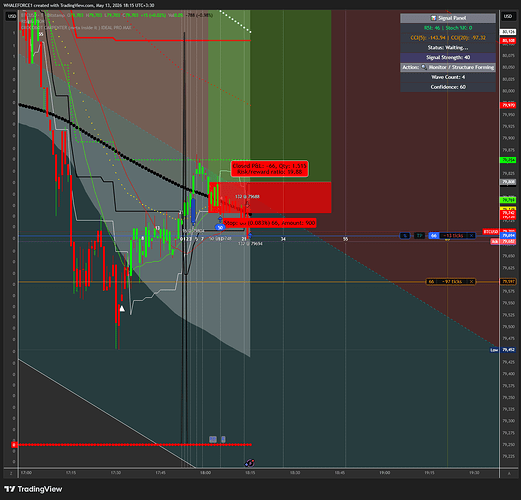
Task: Click the orange 66 quantity on lower order line
Action: point(431,282)
